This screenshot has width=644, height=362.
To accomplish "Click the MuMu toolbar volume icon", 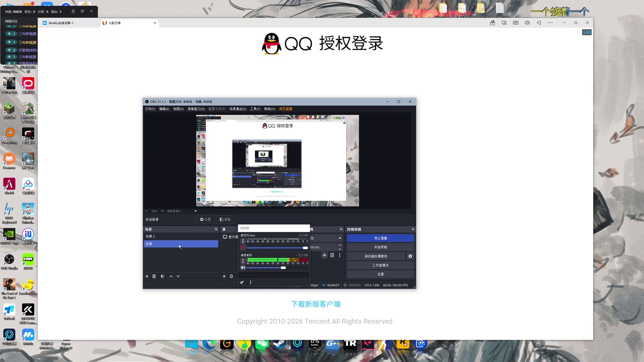I will tap(527, 23).
